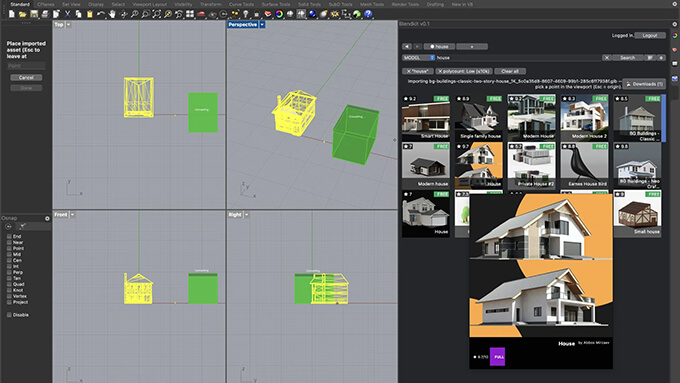Click the Zoom Dynamic magnifier icon
Viewport: 680px width, 383px height.
click(134, 14)
